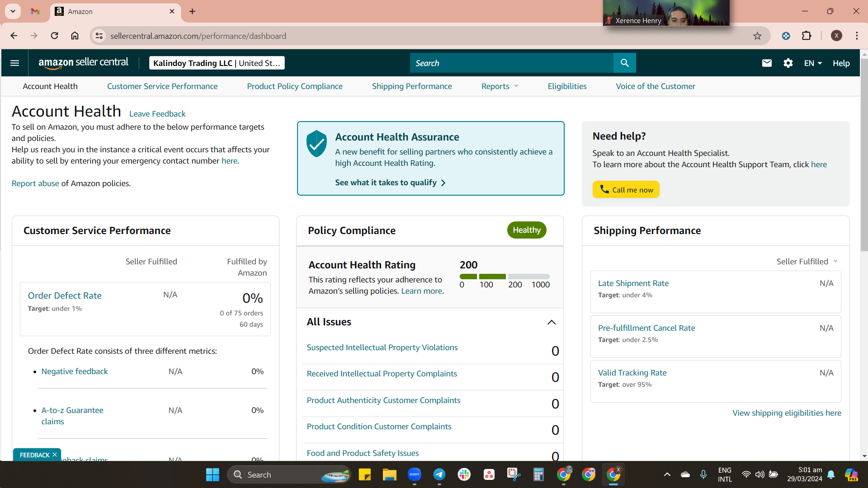This screenshot has width=868, height=488.
Task: Open the Windows Start menu
Action: pos(212,474)
